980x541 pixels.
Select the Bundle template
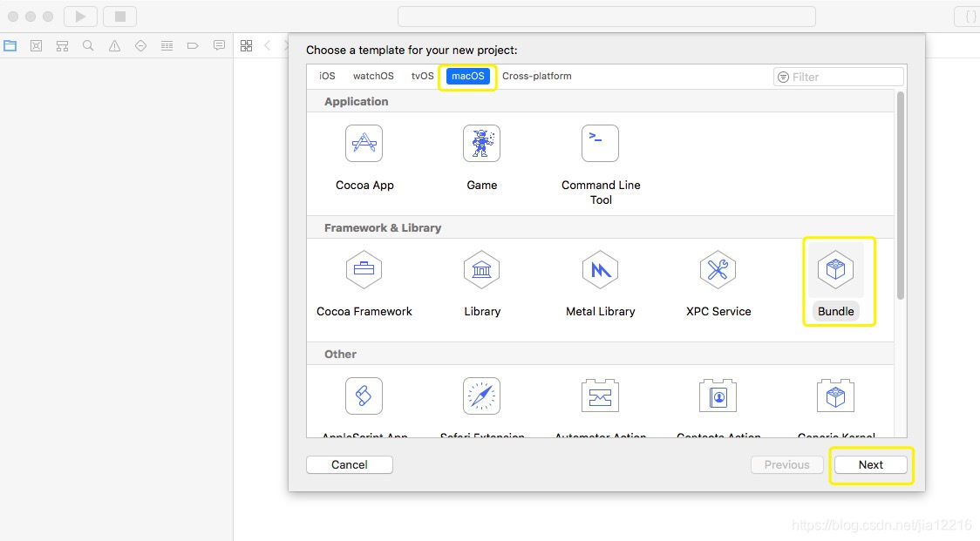pyautogui.click(x=835, y=283)
